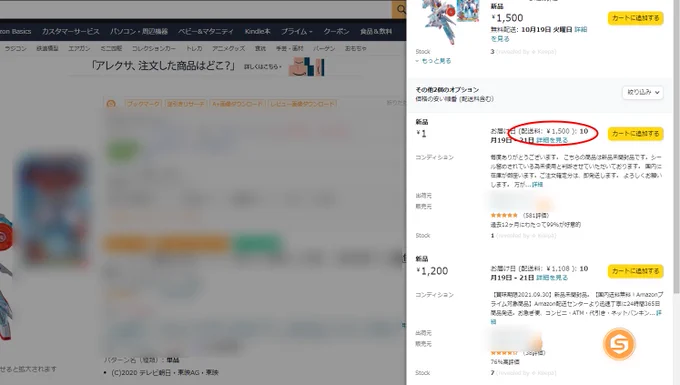Image resolution: width=680 pixels, height=385 pixels.
Task: Expand もっと見る under first offer
Action: click(x=433, y=61)
